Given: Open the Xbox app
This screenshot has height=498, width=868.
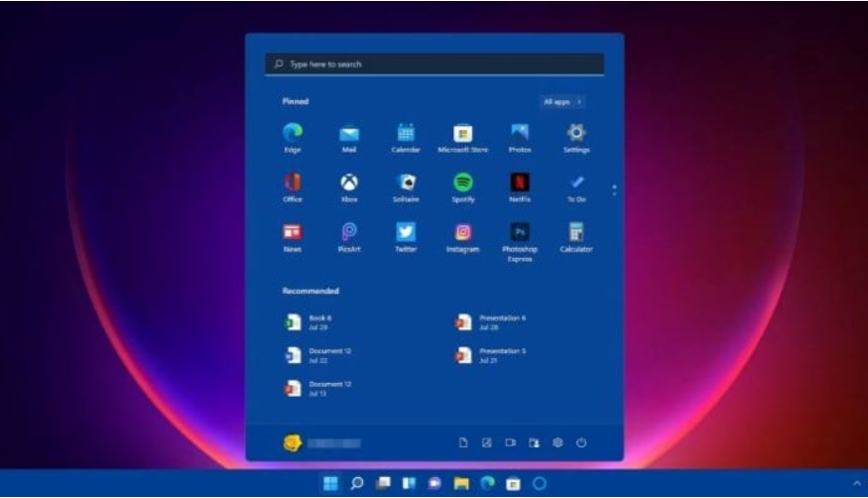Looking at the screenshot, I should click(x=349, y=187).
